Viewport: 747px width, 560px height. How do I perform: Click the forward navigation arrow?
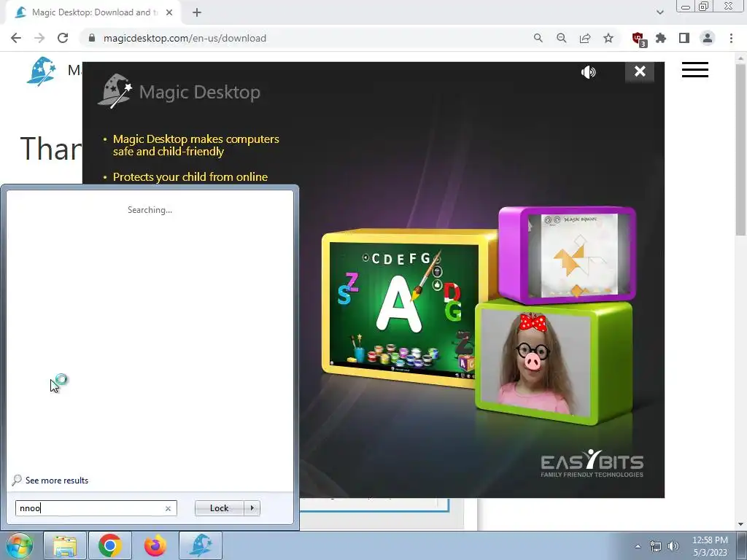tap(39, 38)
